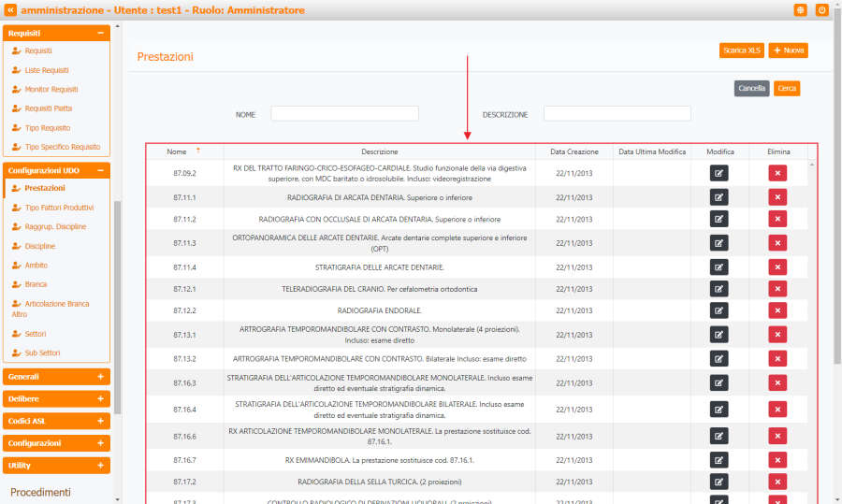Collapse sidebar with double-chevron icon
842x504 pixels.
point(10,10)
